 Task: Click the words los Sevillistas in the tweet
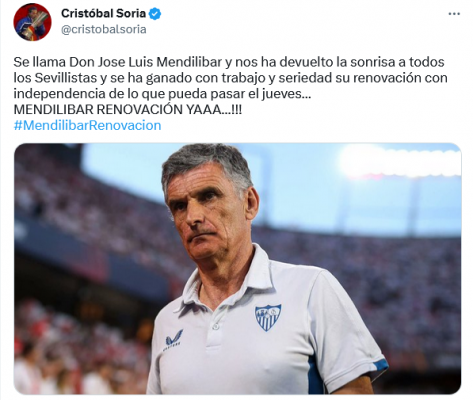tap(55, 78)
